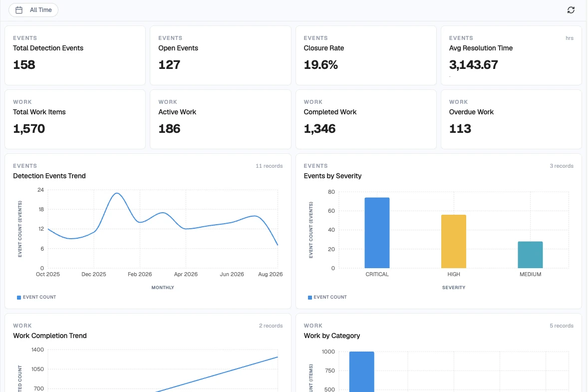This screenshot has height=392, width=588.
Task: Select the CRITICAL severity bar
Action: tap(377, 233)
